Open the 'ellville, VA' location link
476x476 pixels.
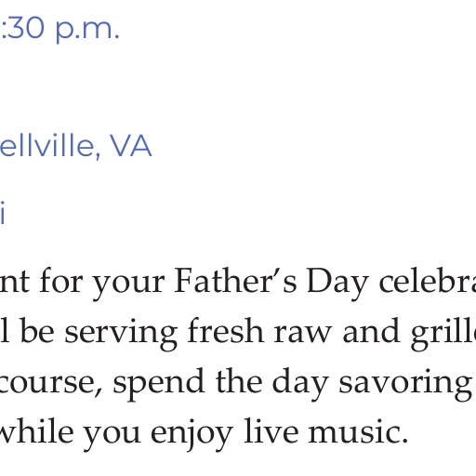(75, 146)
